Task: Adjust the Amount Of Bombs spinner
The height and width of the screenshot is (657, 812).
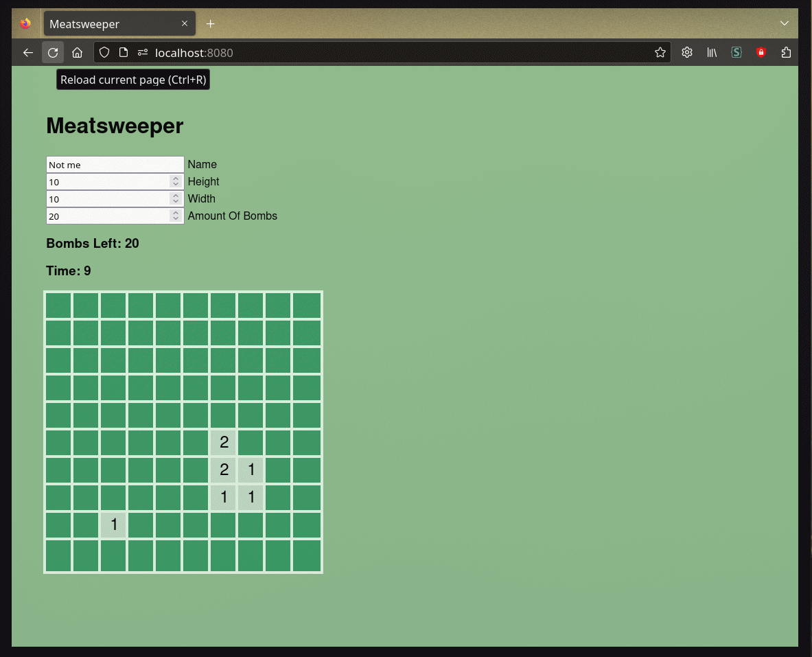Action: [x=176, y=216]
